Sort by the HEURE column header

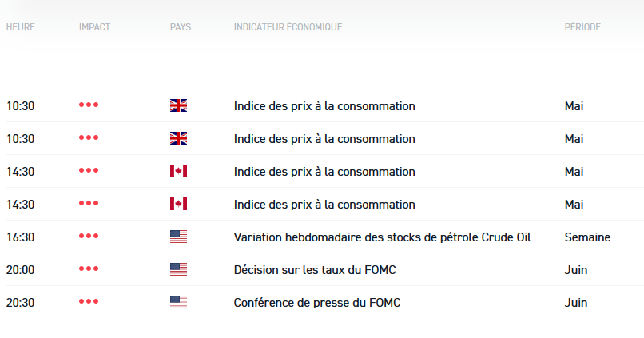point(21,27)
